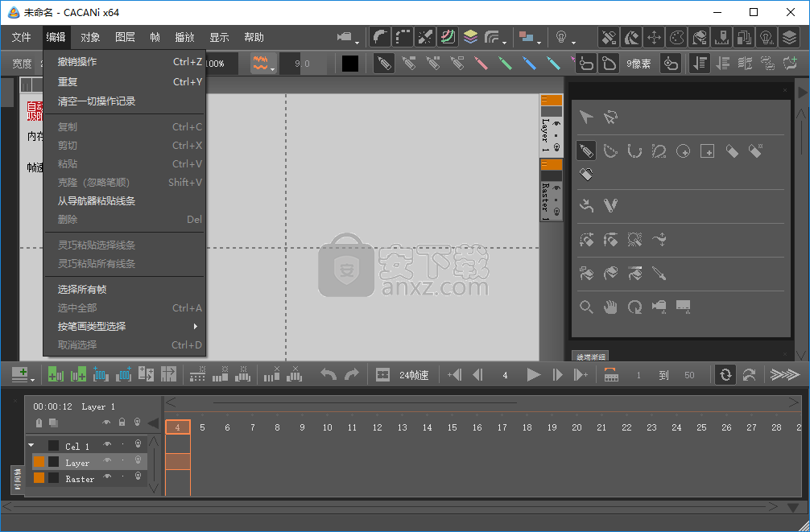Click the stacked layers icon at top right
Viewport: 810px width, 532px height.
point(789,37)
